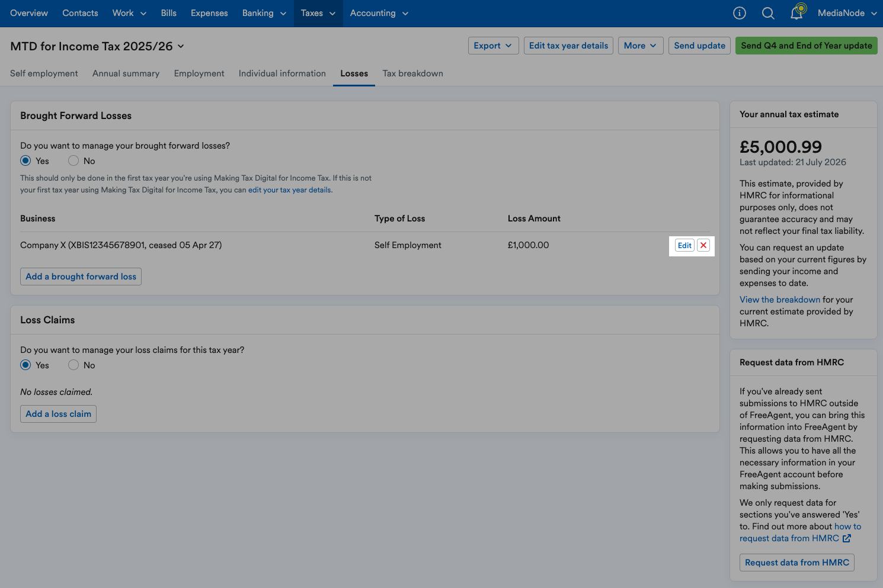Click external link icon beside request data from HMRC
883x588 pixels.
(x=847, y=538)
